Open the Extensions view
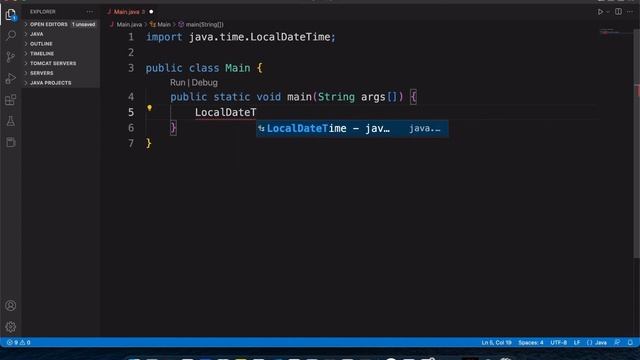 pyautogui.click(x=11, y=100)
